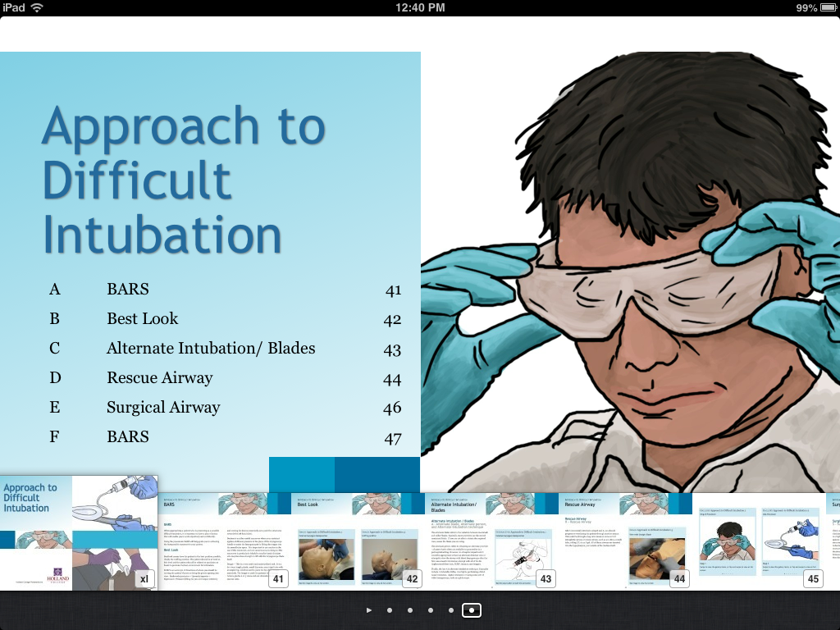Tap page number 46 beside Surgical Airway
Viewport: 840px width, 630px height.
[392, 409]
